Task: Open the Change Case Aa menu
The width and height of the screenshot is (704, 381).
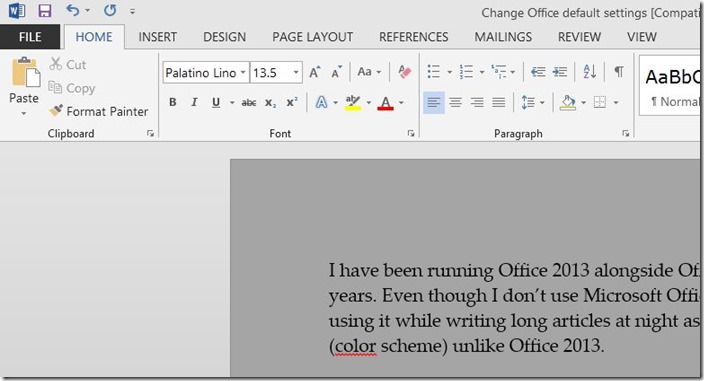Action: [369, 72]
